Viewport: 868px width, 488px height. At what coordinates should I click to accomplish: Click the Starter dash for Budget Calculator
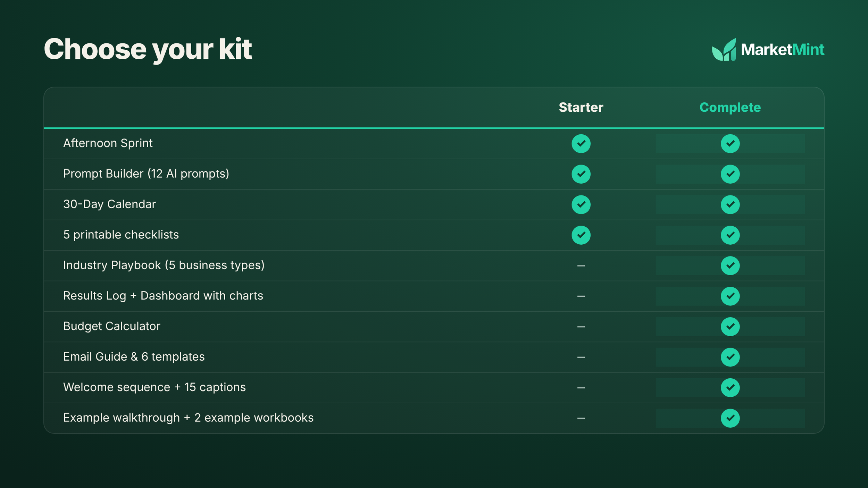581,327
